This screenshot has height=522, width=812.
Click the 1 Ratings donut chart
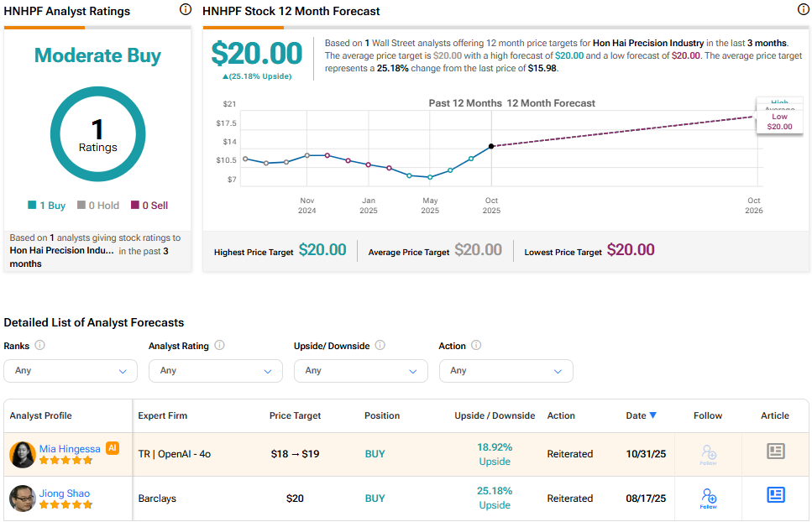coord(98,134)
